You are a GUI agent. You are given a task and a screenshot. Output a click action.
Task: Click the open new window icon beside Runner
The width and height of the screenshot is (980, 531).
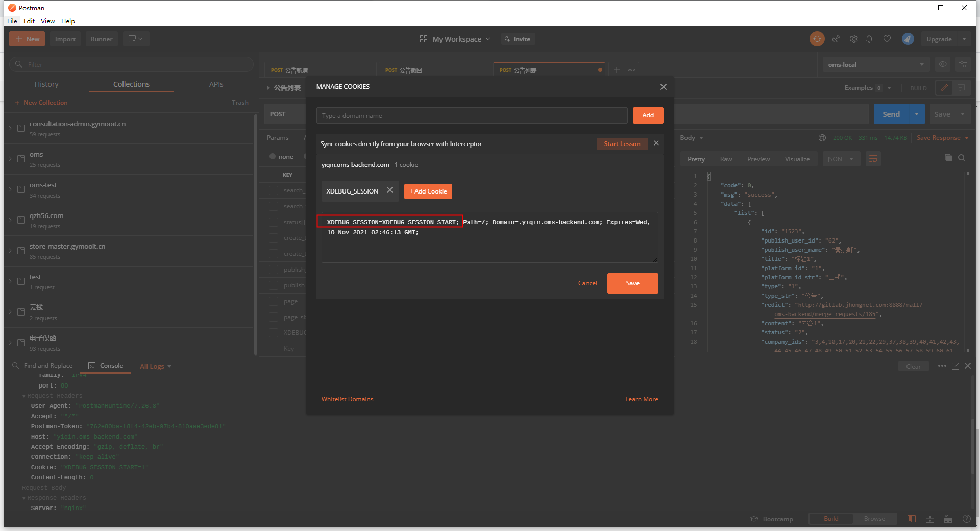[x=136, y=39]
